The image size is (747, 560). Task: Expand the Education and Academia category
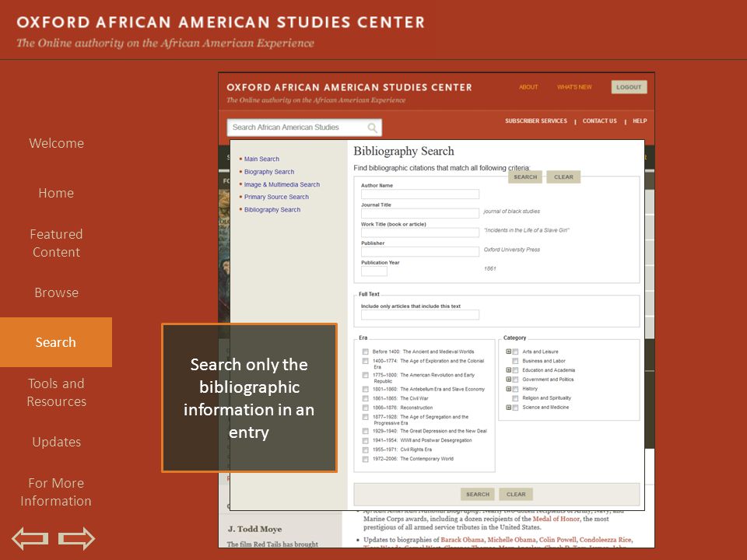pyautogui.click(x=508, y=370)
